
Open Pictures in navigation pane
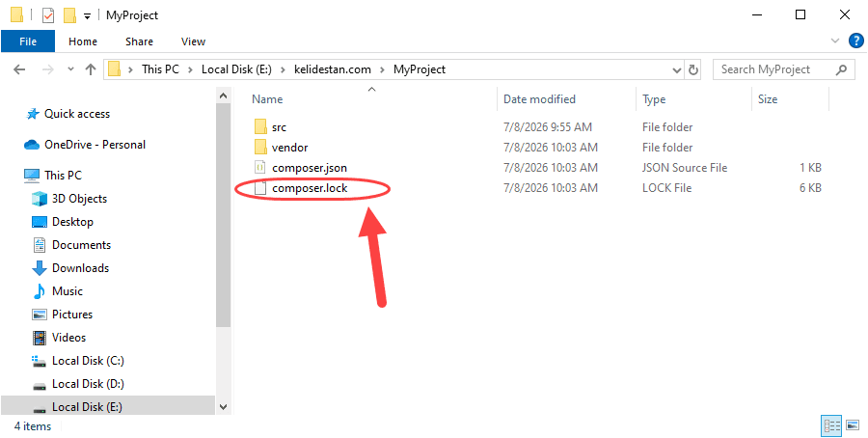pyautogui.click(x=62, y=315)
